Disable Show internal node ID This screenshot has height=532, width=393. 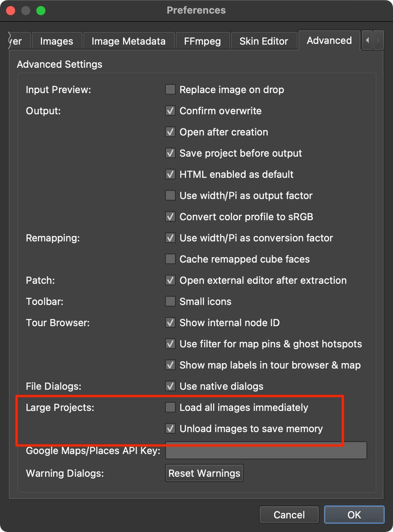pos(170,323)
